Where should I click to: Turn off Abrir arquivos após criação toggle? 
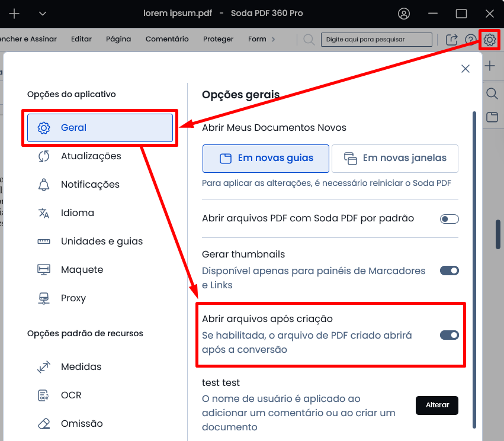(449, 335)
